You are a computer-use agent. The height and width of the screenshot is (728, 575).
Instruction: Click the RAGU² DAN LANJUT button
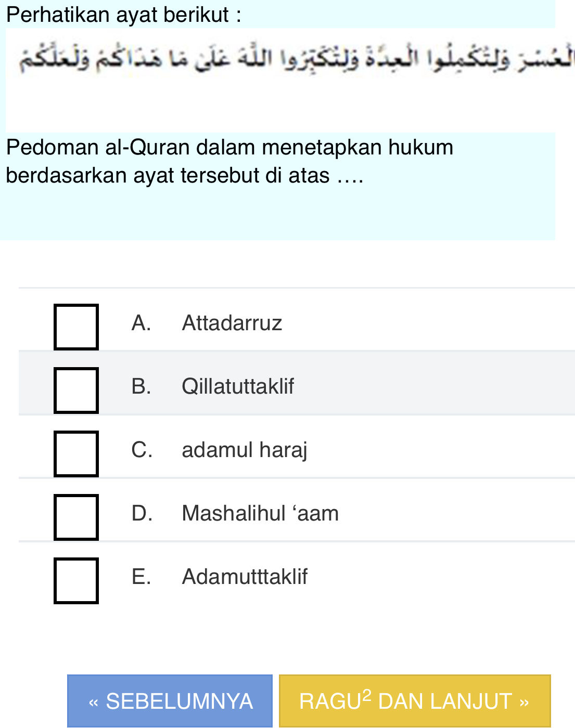(x=414, y=701)
